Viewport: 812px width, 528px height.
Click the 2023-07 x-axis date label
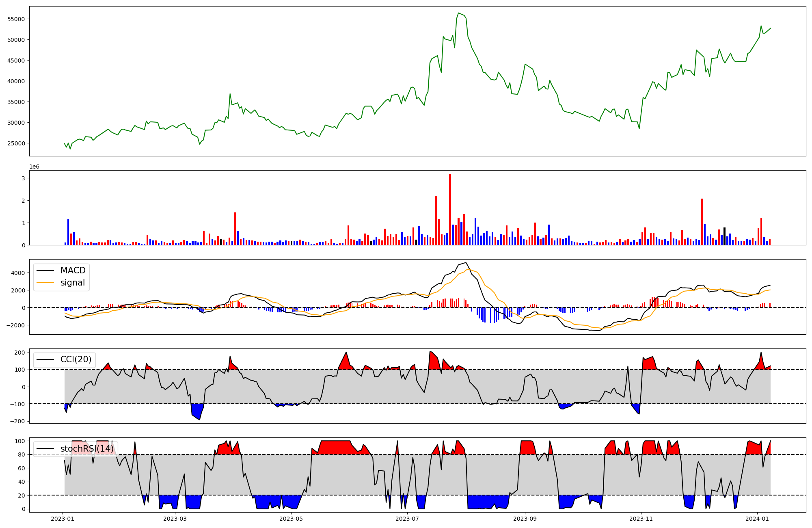(x=407, y=519)
